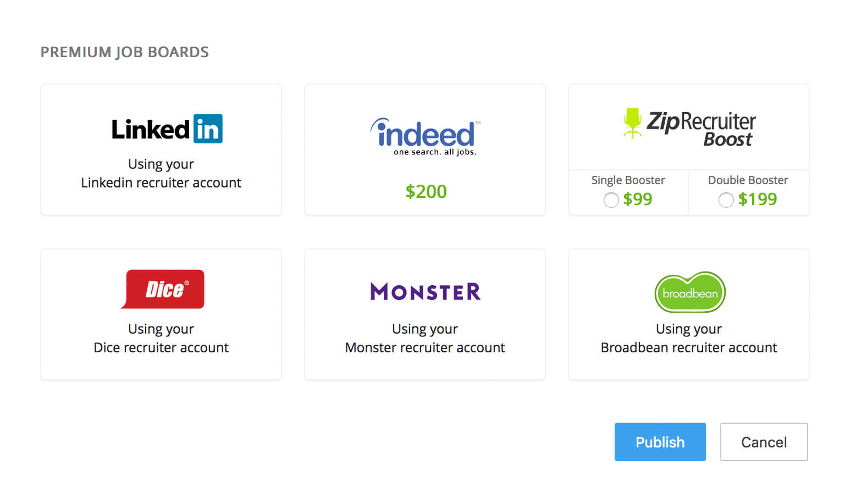Click the red Dice logo

click(163, 289)
